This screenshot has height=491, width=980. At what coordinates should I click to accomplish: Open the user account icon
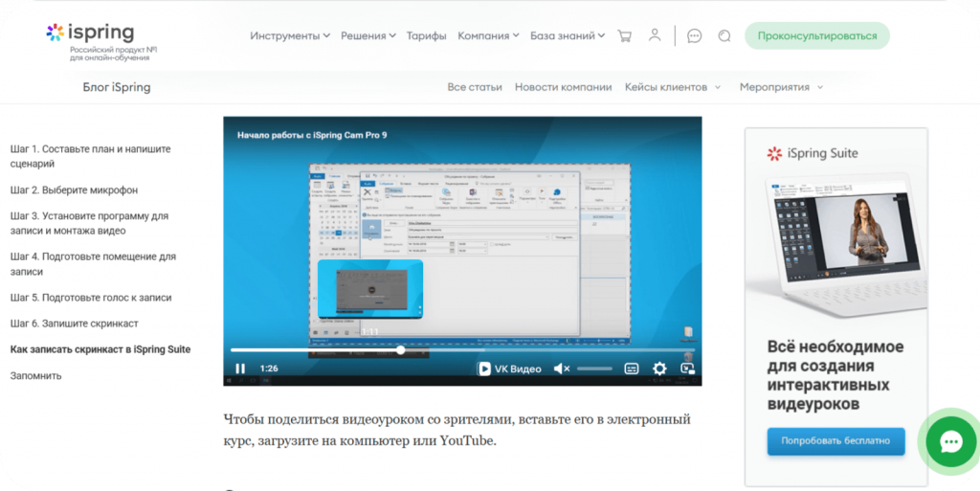pos(655,35)
